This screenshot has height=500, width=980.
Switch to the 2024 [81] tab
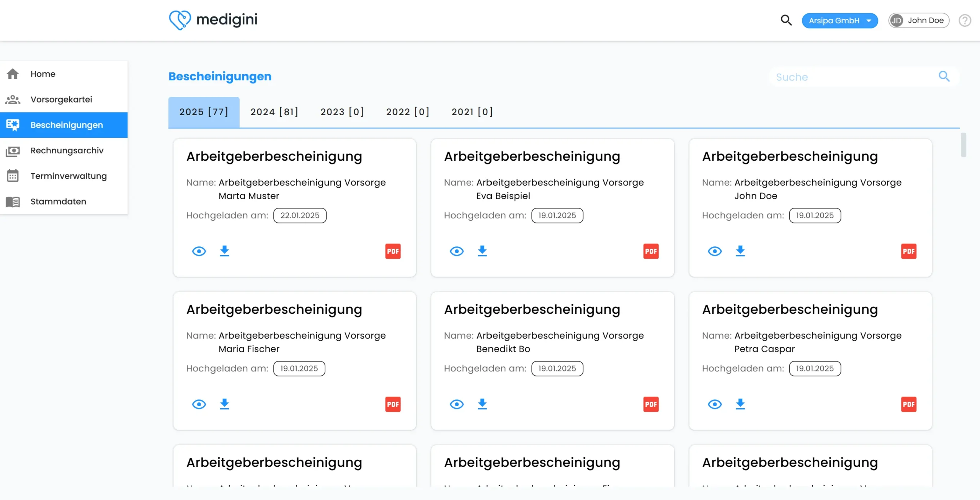[274, 112]
